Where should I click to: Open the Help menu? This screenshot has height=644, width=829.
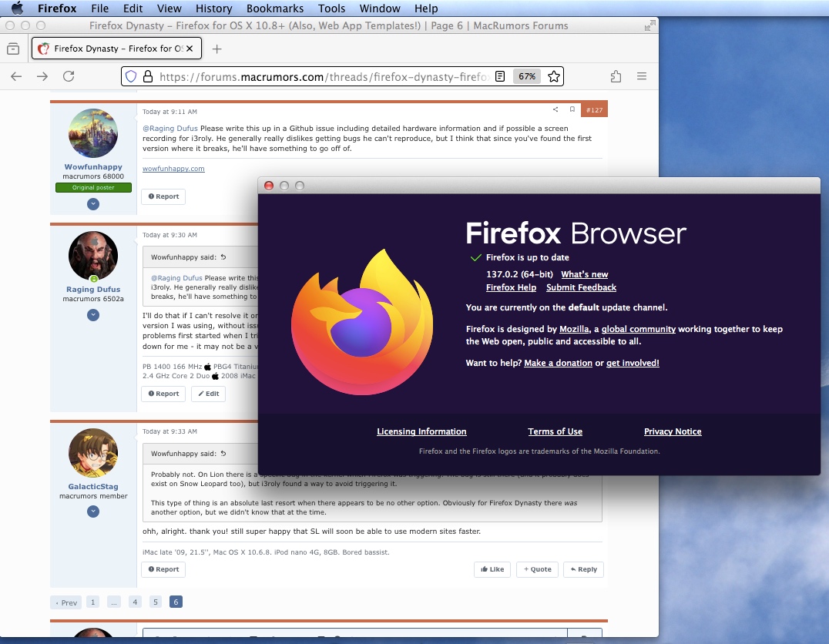(425, 8)
